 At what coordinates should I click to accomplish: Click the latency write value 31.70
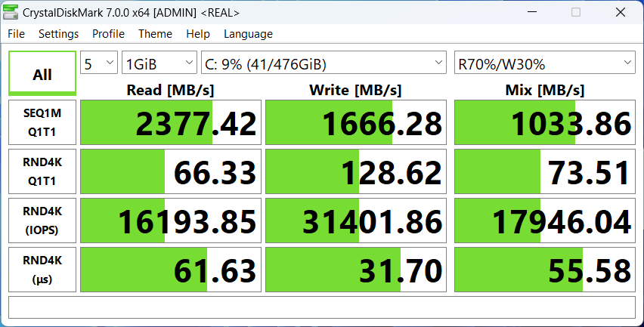pos(356,270)
